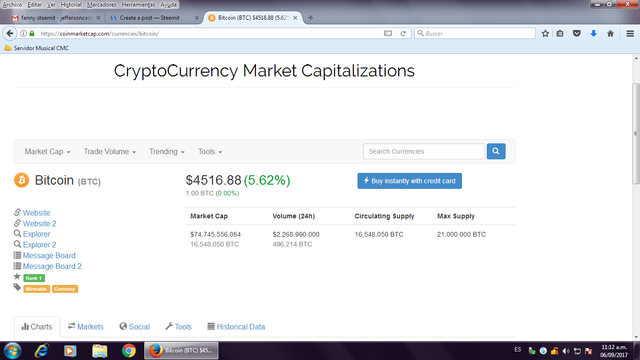Open the Explorer link
640x360 pixels.
coord(36,234)
